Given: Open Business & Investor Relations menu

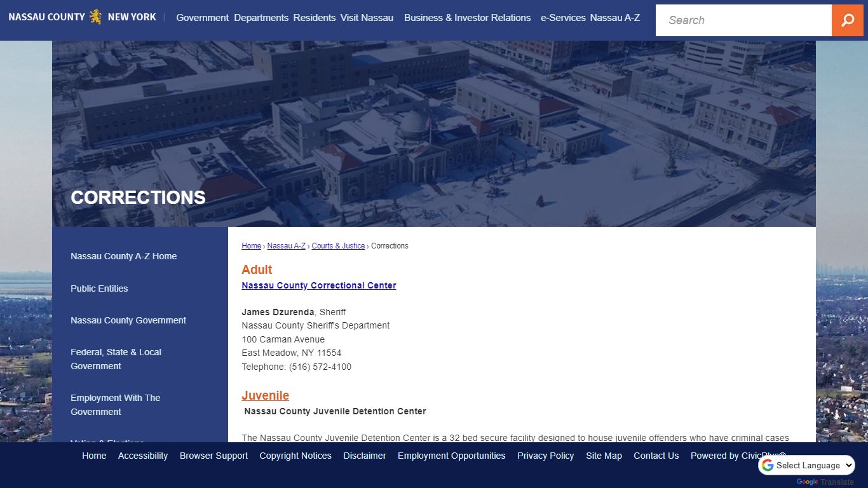Looking at the screenshot, I should coord(467,18).
